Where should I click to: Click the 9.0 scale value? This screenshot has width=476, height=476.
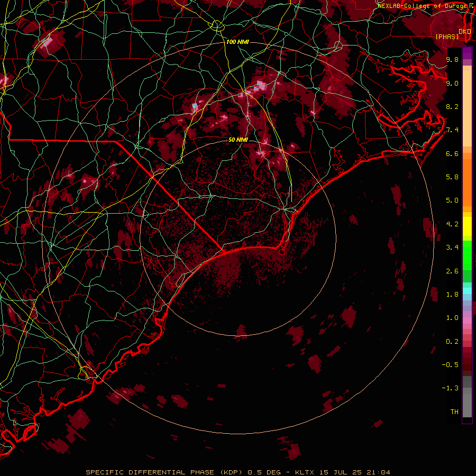[452, 83]
